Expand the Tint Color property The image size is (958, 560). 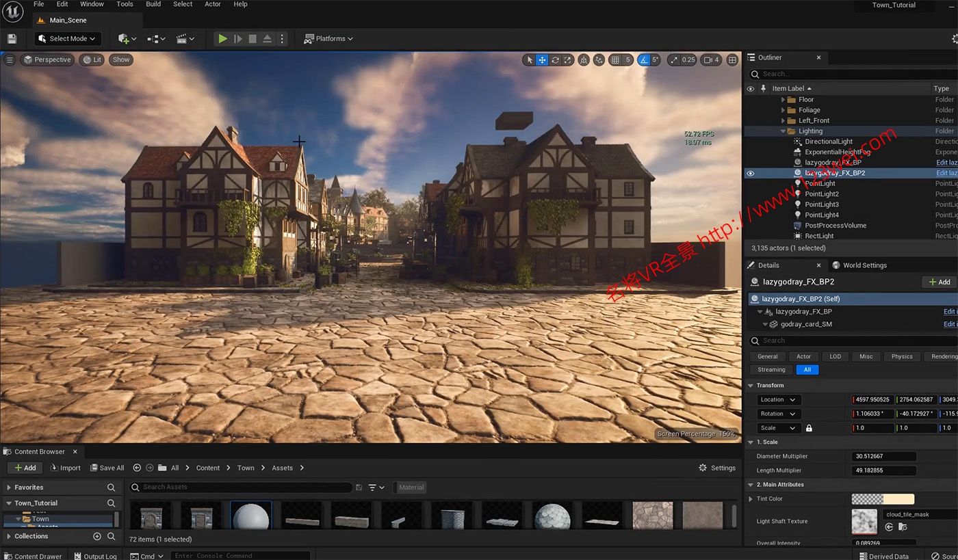pos(751,499)
